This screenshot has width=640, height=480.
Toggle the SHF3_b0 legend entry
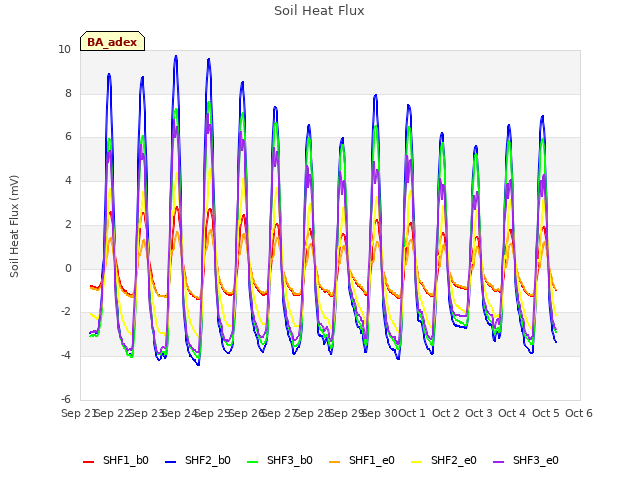click(x=280, y=460)
